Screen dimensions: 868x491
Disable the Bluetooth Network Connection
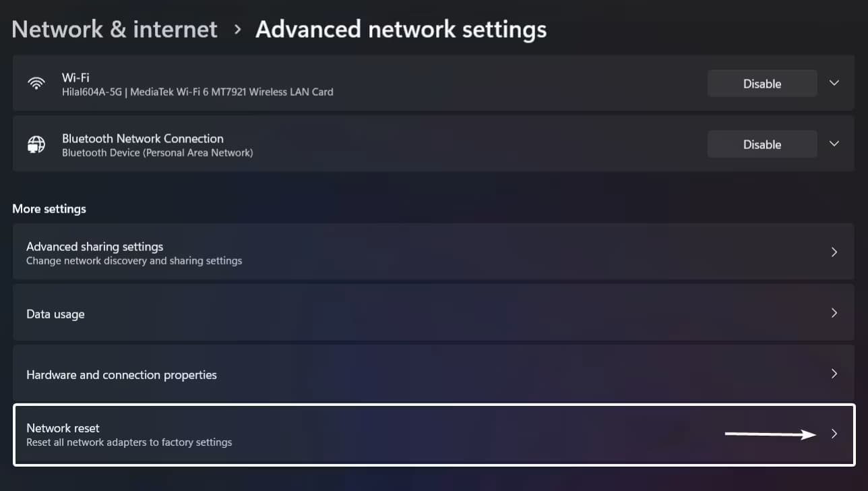tap(762, 144)
